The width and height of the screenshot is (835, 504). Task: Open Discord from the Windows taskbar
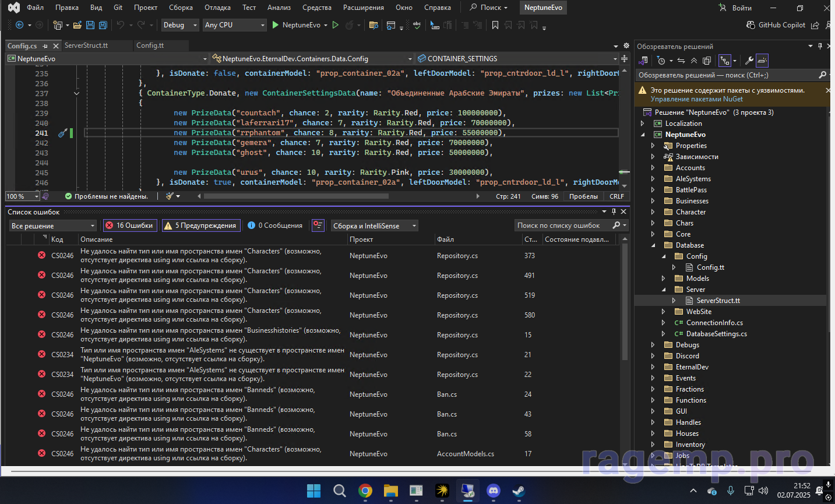[x=494, y=491]
